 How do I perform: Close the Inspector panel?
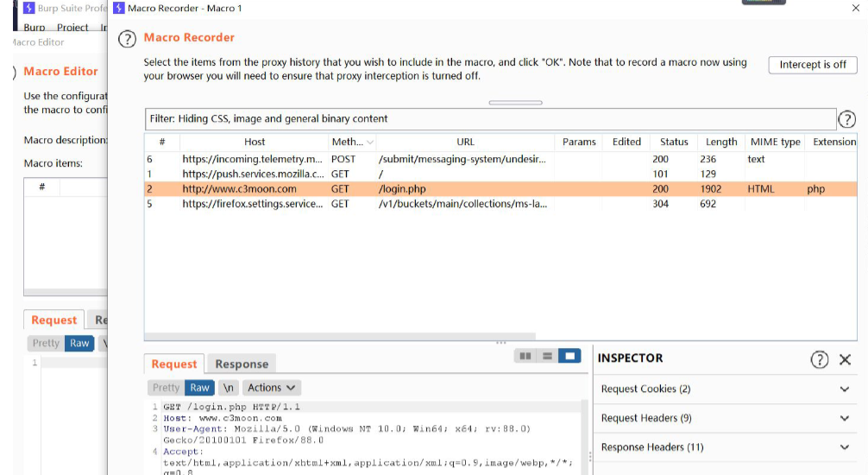845,359
